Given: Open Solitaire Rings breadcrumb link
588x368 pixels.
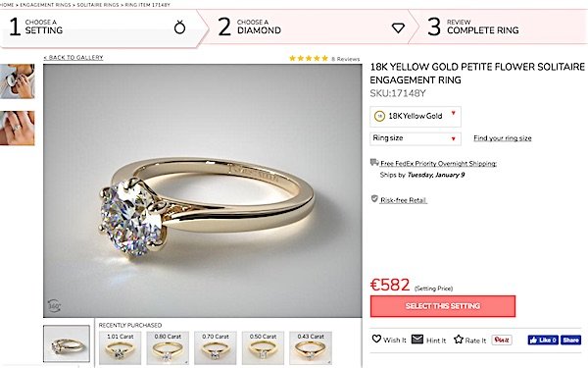Looking at the screenshot, I should [98, 5].
